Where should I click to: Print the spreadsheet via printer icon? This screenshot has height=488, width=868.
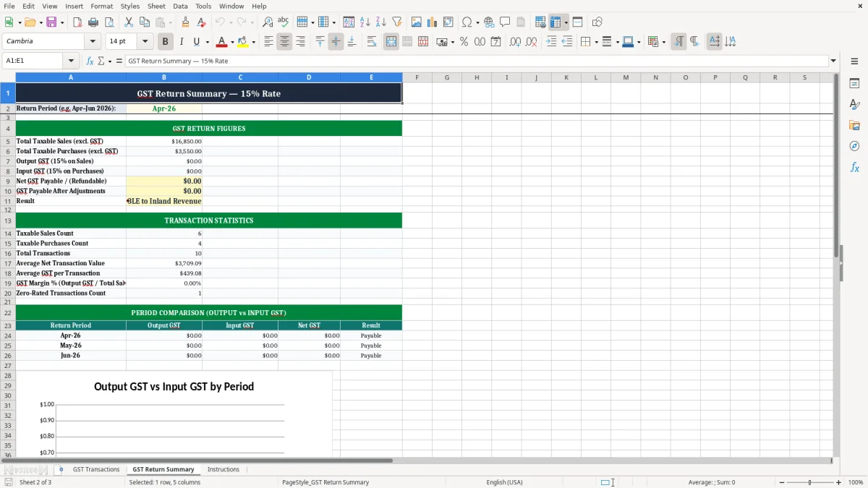click(93, 22)
